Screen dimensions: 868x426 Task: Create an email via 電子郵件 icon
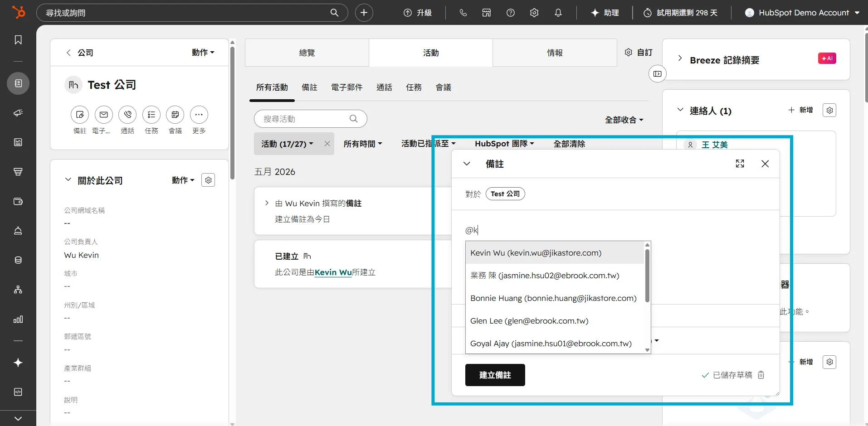pos(104,115)
